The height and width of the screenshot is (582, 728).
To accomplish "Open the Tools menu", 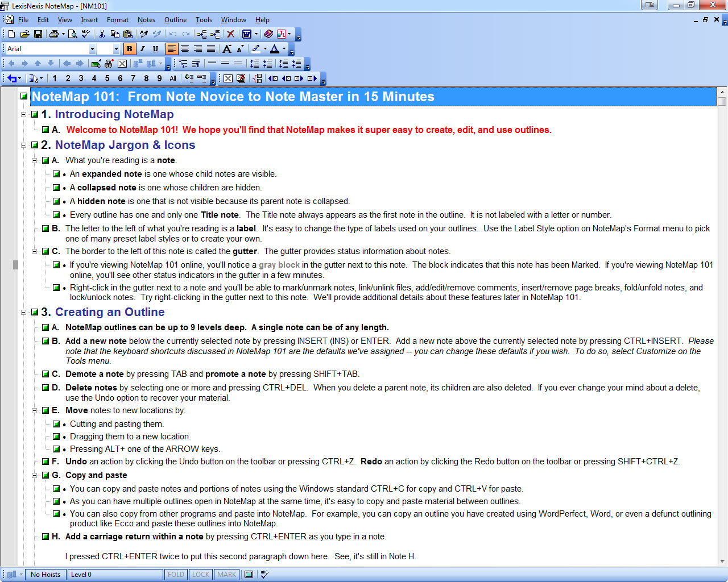I will tap(204, 20).
